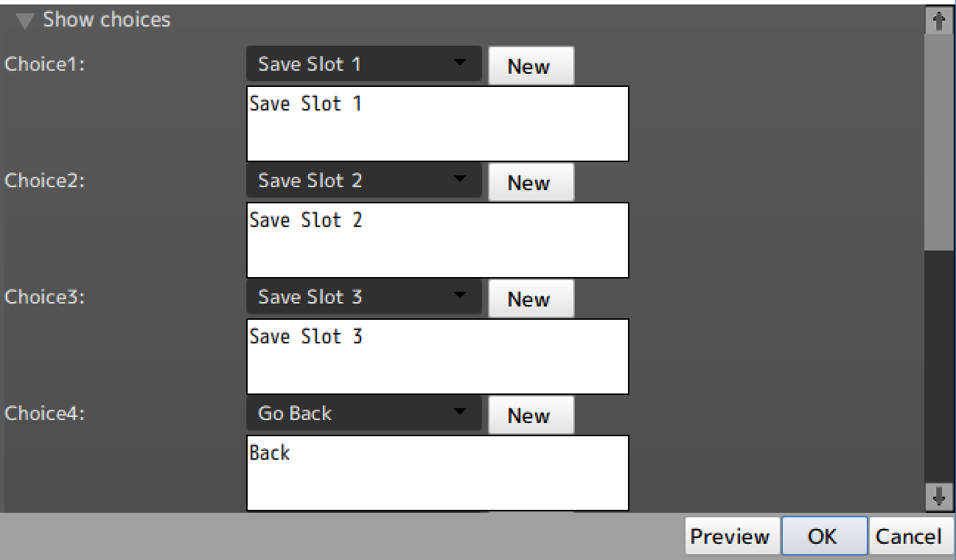The image size is (956, 560).
Task: Open the Choice2 Save Slot 2 dropdown
Action: click(363, 181)
